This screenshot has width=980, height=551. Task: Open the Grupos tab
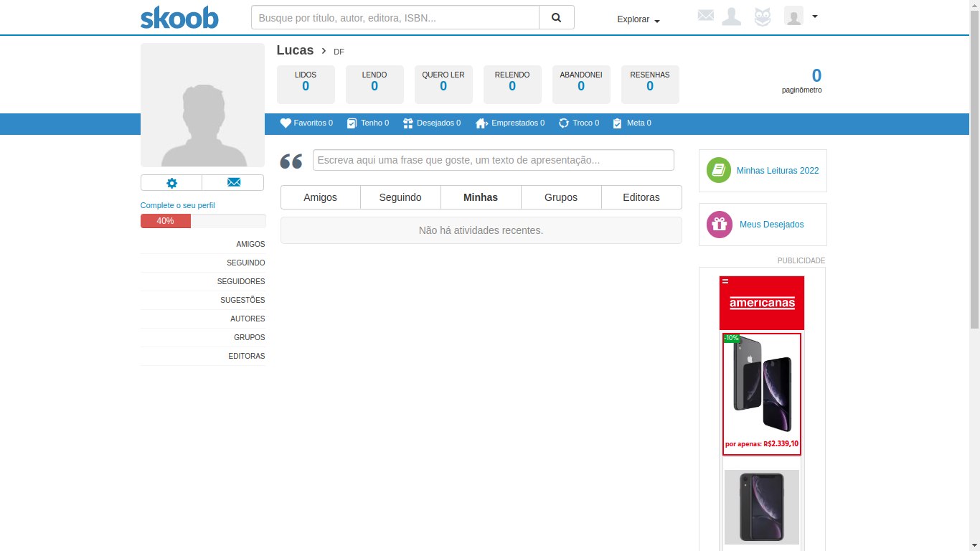tap(561, 197)
